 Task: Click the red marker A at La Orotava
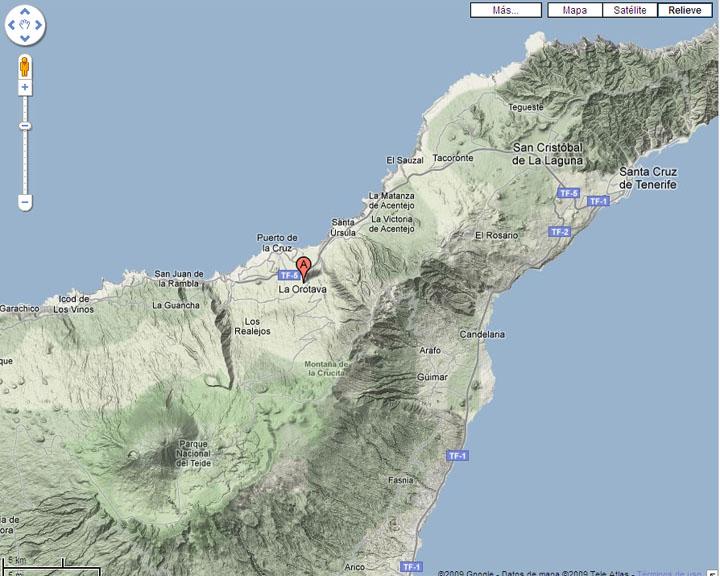tap(304, 270)
